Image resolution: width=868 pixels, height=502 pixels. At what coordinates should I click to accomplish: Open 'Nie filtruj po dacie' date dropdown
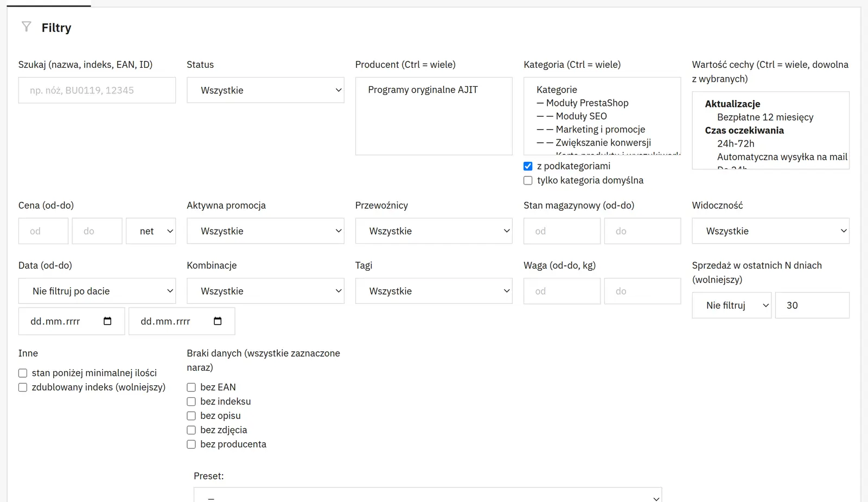[97, 291]
